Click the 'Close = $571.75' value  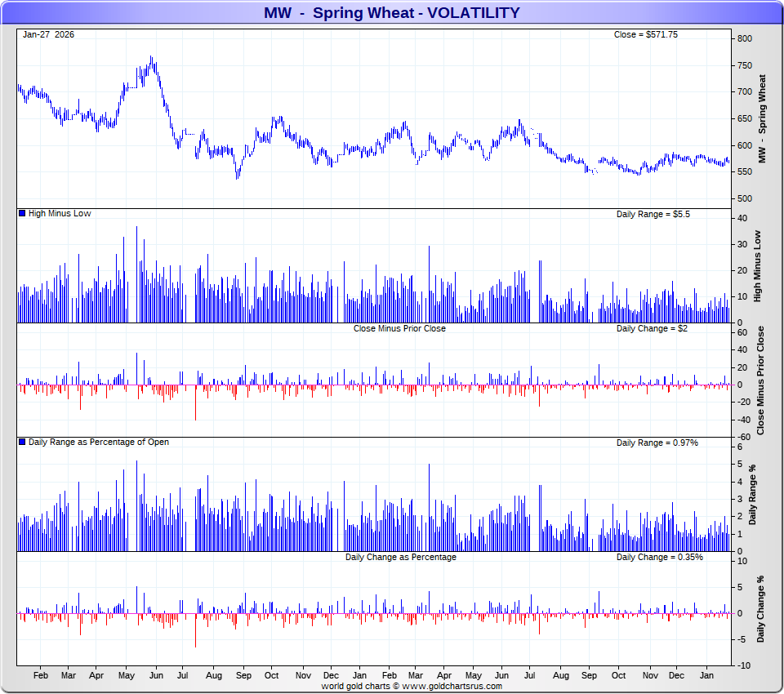point(645,34)
